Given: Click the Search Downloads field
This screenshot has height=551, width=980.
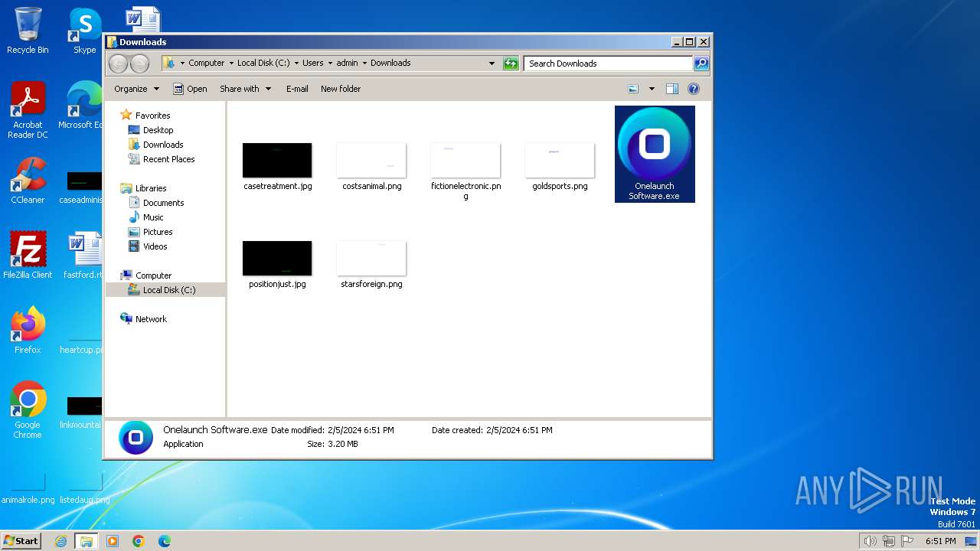Looking at the screenshot, I should click(x=609, y=64).
